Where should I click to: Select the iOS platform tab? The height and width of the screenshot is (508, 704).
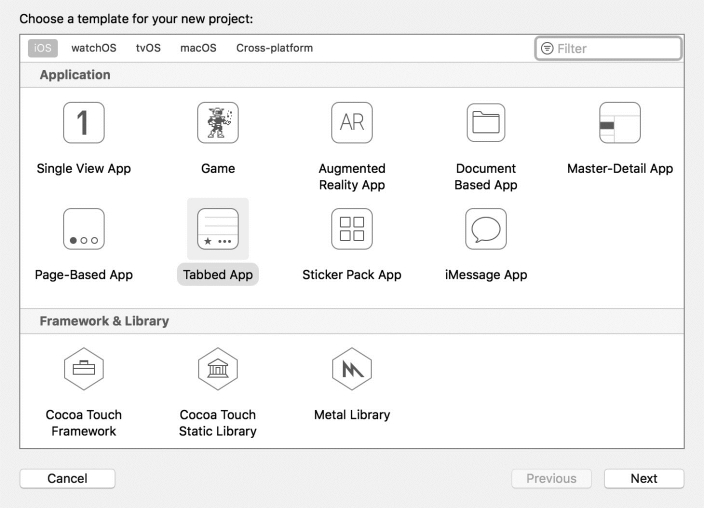[43, 48]
